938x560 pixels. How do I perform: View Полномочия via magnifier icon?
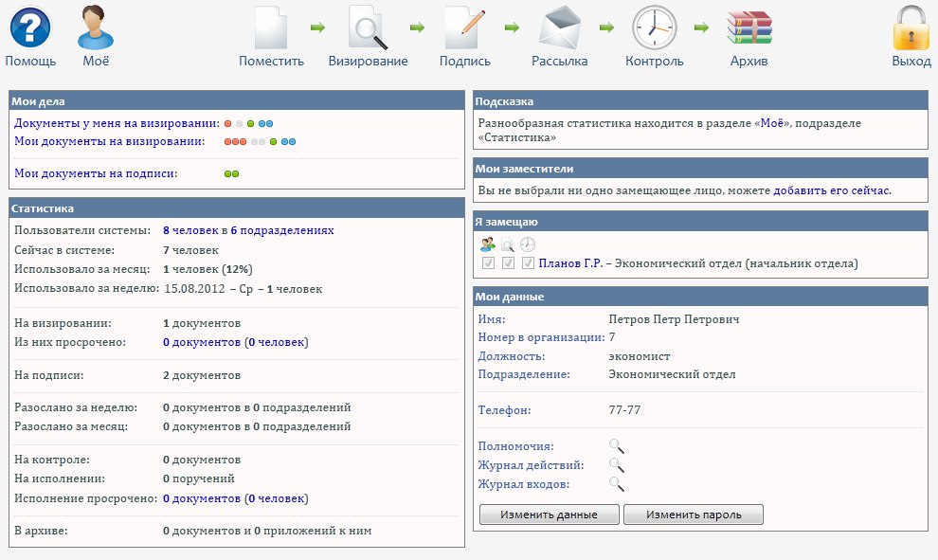click(616, 446)
